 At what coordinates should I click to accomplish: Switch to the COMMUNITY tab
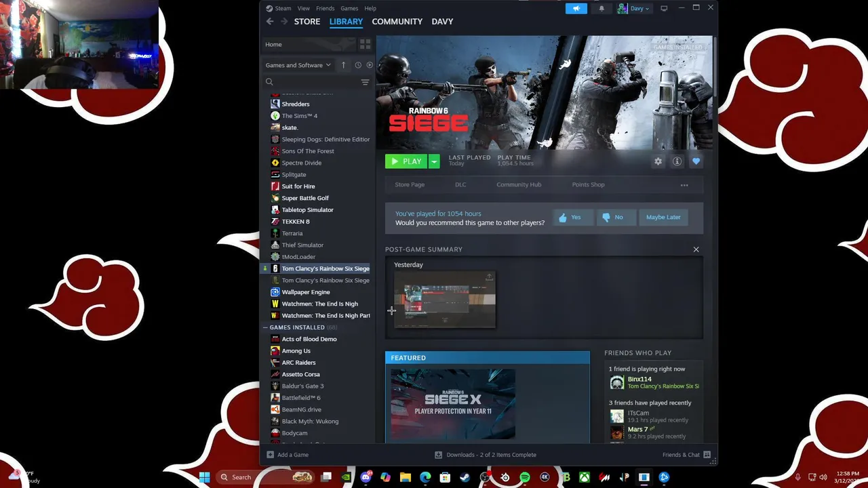(x=397, y=21)
